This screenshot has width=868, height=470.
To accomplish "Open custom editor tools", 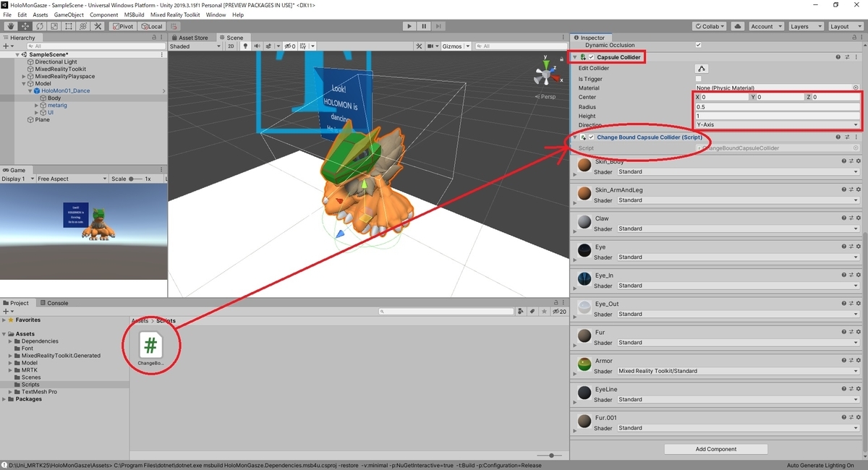I will click(x=97, y=26).
